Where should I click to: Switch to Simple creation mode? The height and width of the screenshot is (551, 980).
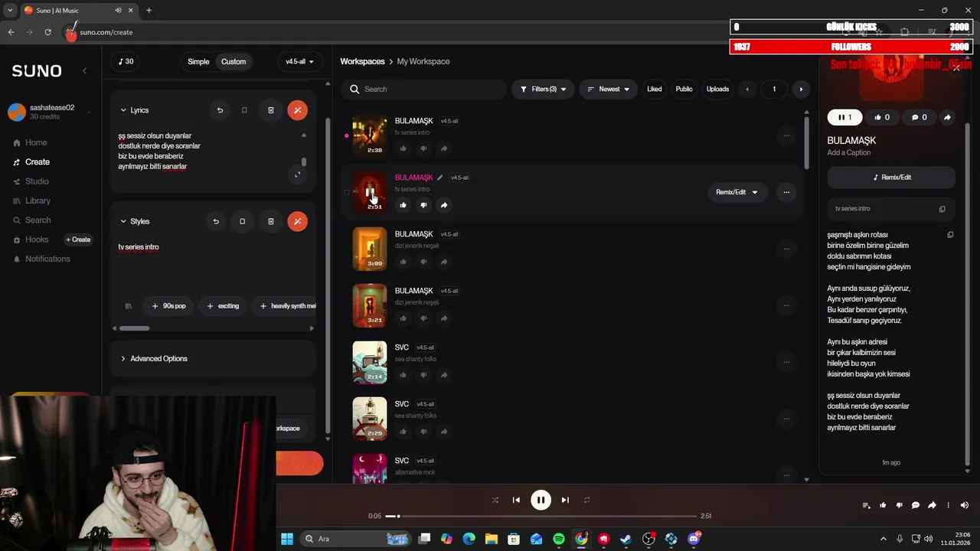[x=198, y=62]
